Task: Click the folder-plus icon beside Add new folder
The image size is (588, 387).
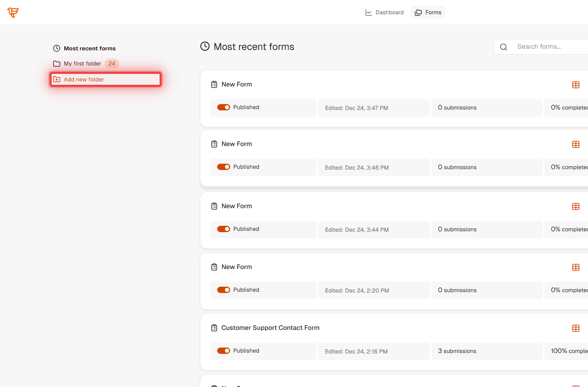Action: (57, 79)
